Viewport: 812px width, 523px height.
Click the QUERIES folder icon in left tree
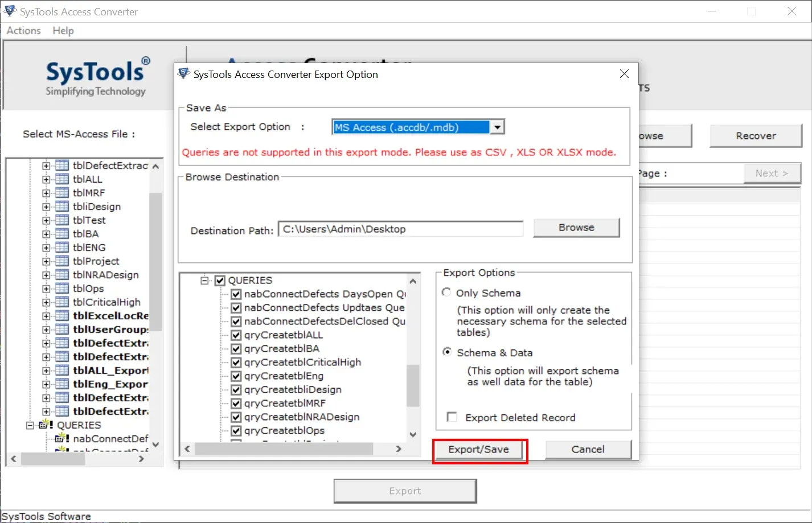[x=46, y=425]
